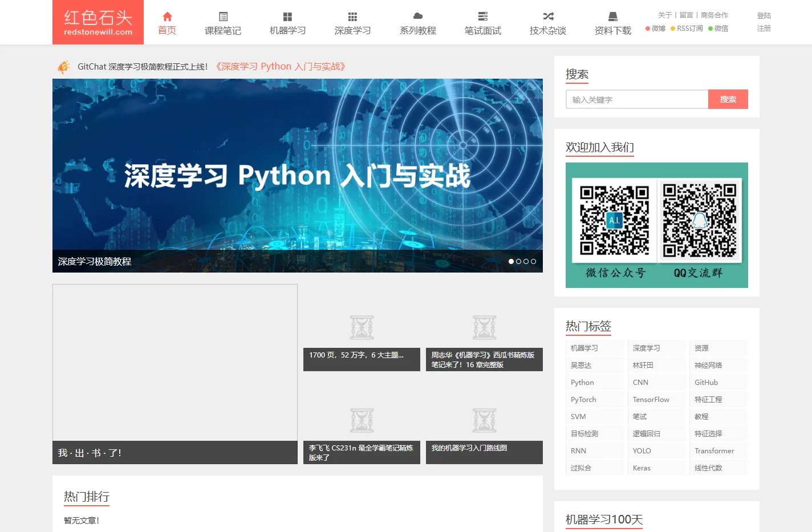Open the 微博 link

[656, 29]
